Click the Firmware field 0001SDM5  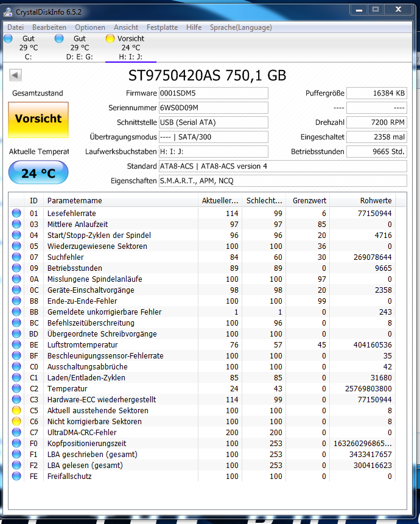(213, 93)
